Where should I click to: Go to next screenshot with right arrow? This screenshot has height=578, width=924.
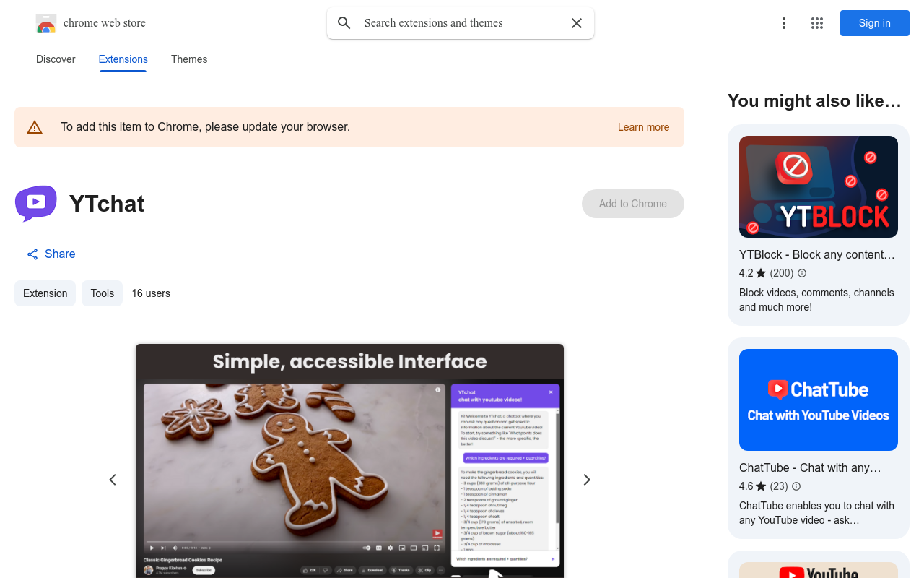(x=587, y=480)
